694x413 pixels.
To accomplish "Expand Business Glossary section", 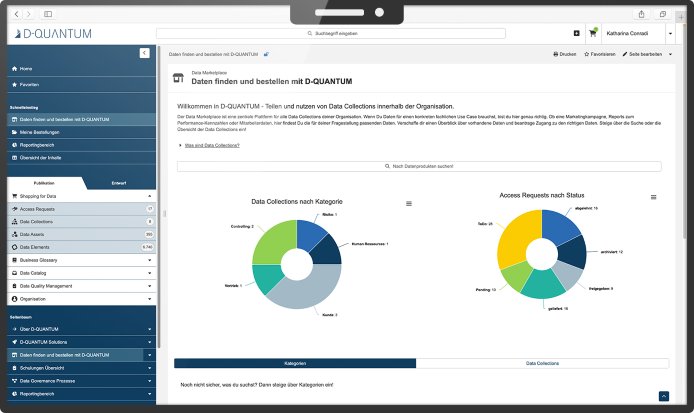I will coord(80,260).
